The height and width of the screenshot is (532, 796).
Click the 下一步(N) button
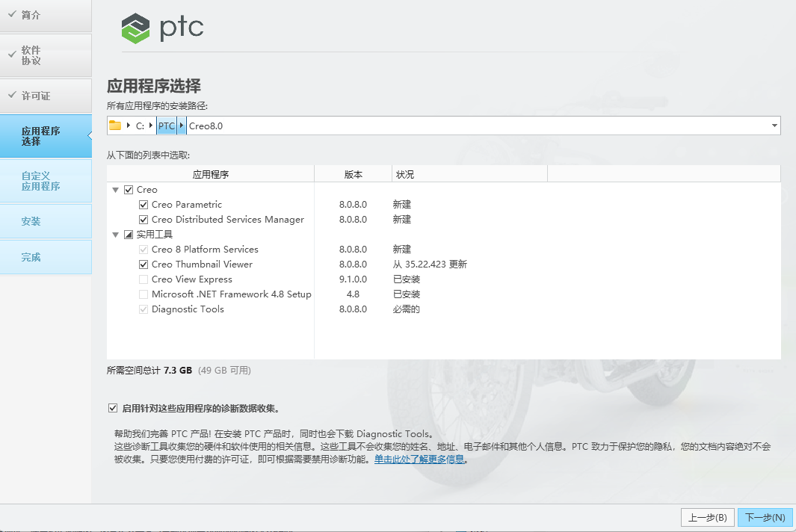tap(765, 517)
